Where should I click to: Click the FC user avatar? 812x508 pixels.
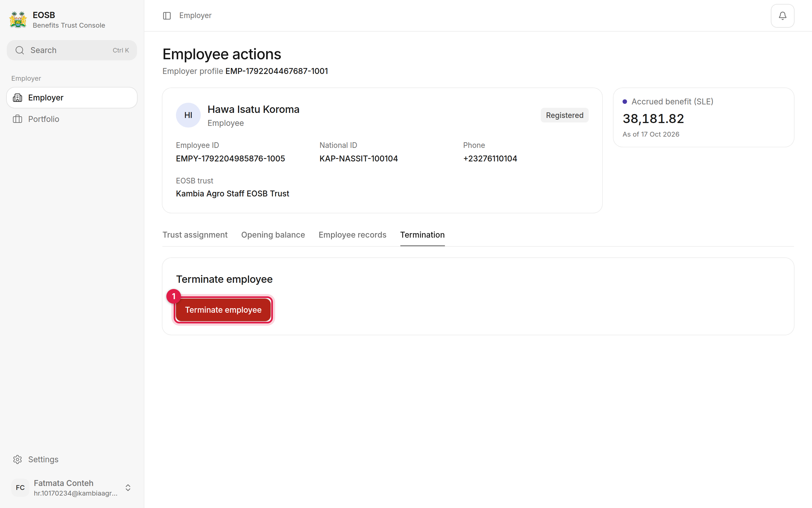[20, 487]
